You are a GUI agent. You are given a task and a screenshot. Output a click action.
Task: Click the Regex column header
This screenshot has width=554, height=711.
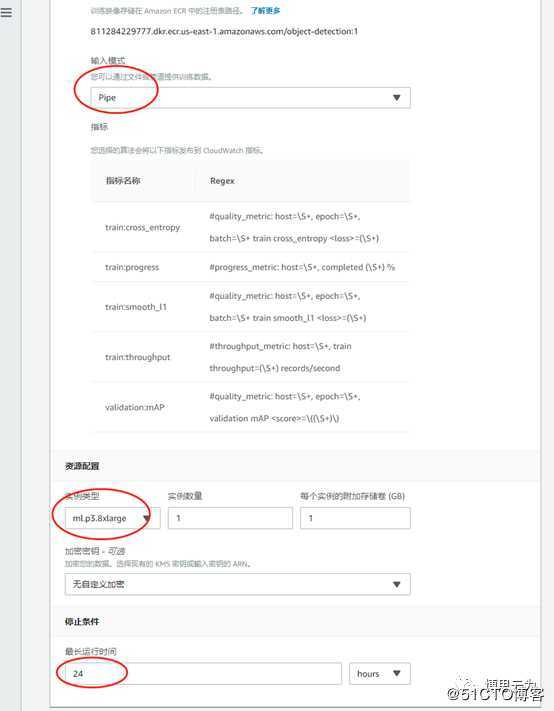(222, 181)
